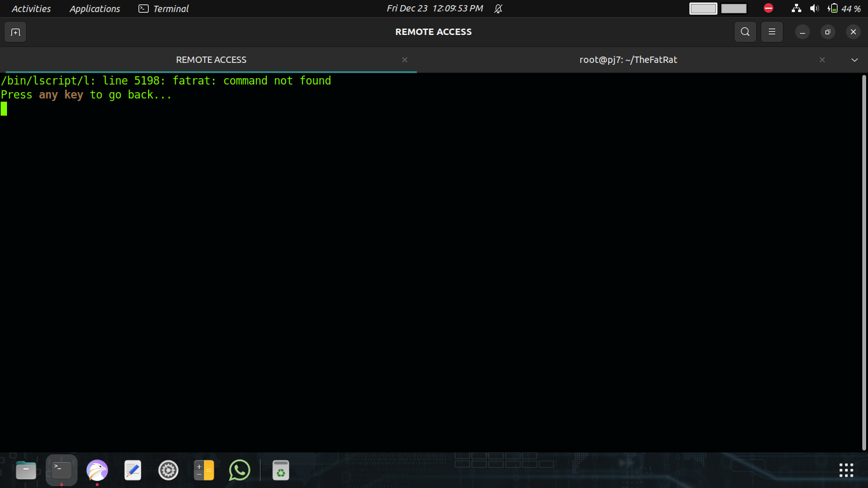
Task: Switch to the root@pj7 TheFatRat tab
Action: 628,59
